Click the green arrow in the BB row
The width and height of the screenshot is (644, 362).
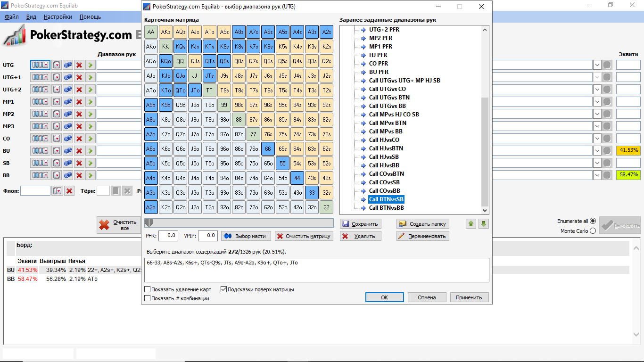(x=90, y=175)
